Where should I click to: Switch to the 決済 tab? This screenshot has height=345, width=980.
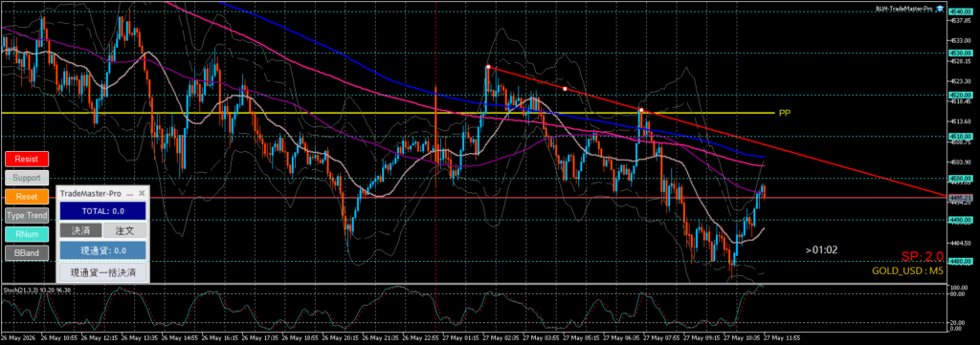click(80, 231)
